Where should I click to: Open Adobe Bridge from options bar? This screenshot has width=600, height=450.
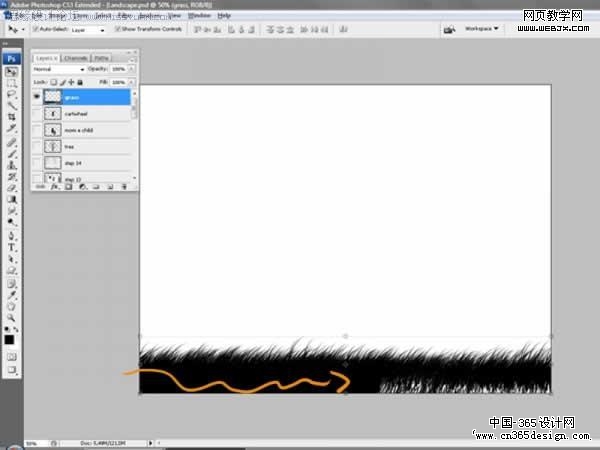(x=449, y=29)
